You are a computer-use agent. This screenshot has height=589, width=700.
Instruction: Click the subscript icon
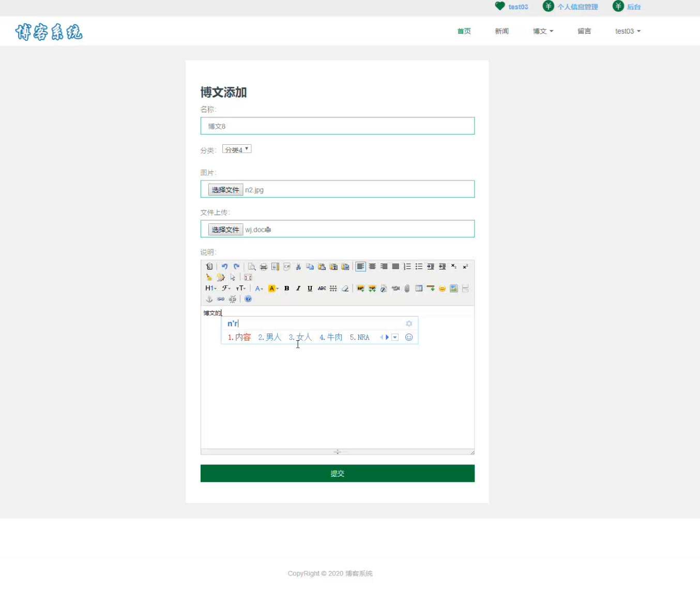(x=453, y=266)
